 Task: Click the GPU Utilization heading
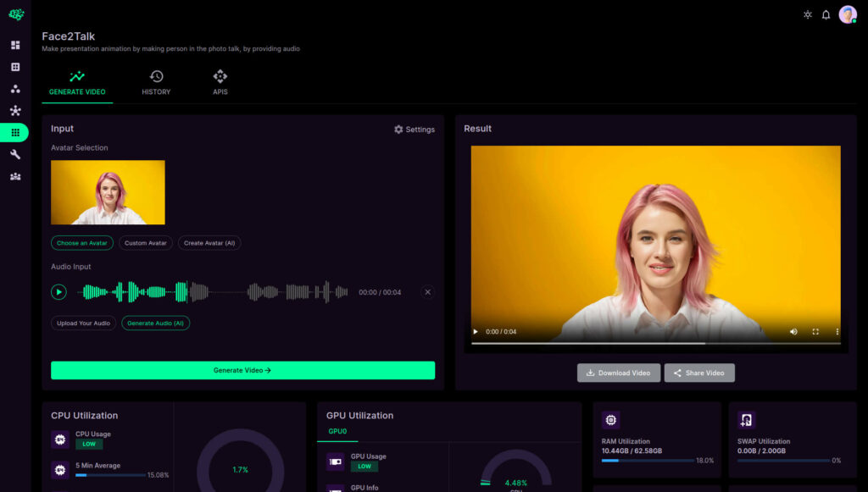[x=359, y=416]
